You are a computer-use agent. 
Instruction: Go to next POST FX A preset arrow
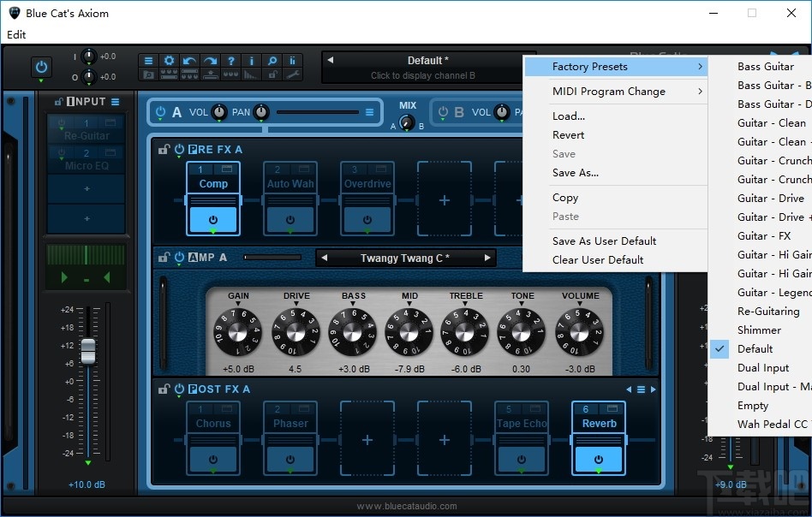tap(653, 389)
